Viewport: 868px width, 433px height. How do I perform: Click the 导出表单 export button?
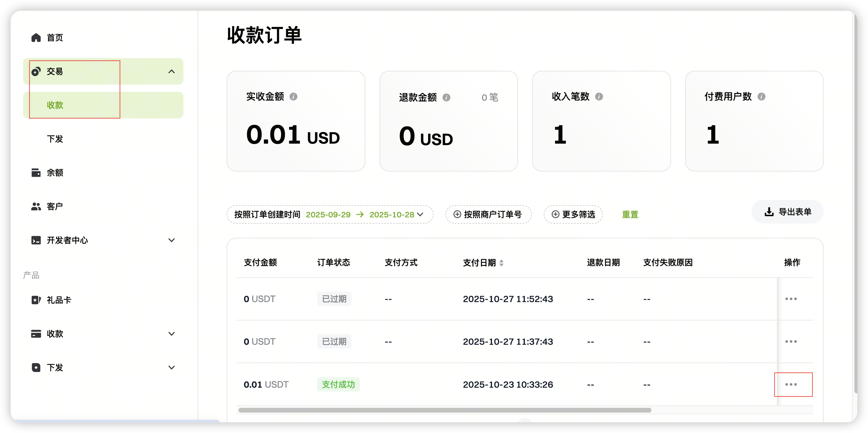[787, 212]
